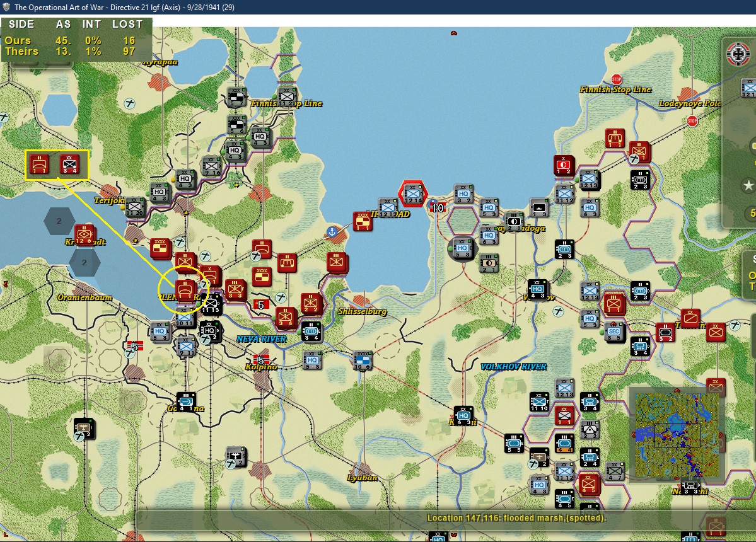Viewport: 756px width, 542px height.
Task: Click the app icon in title bar
Action: 6,7
